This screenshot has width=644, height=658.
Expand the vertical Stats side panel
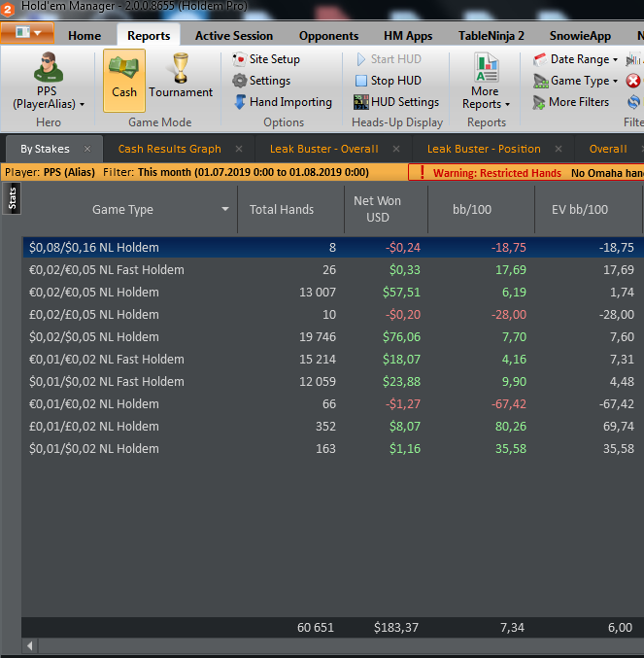point(12,198)
